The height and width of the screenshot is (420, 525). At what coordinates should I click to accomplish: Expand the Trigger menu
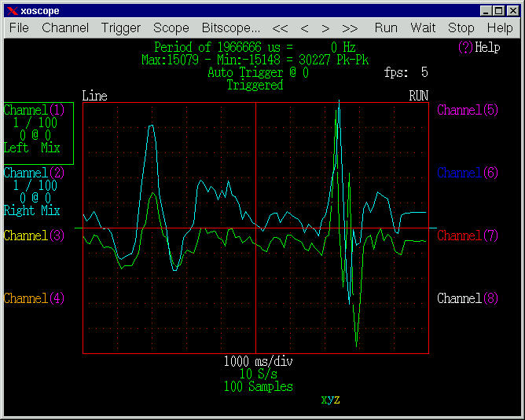(x=121, y=27)
